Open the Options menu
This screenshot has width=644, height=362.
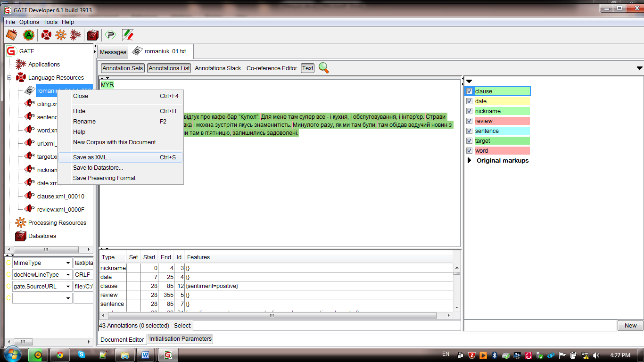coord(29,22)
